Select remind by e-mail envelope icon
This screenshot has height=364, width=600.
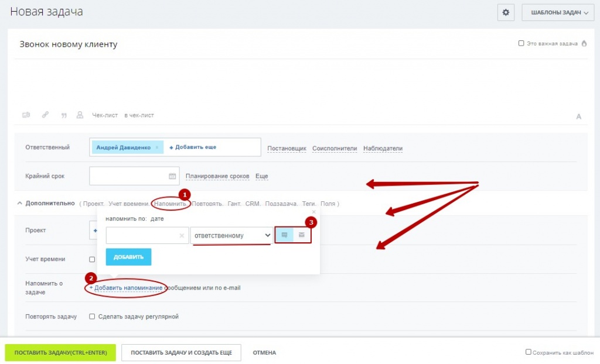click(x=302, y=235)
